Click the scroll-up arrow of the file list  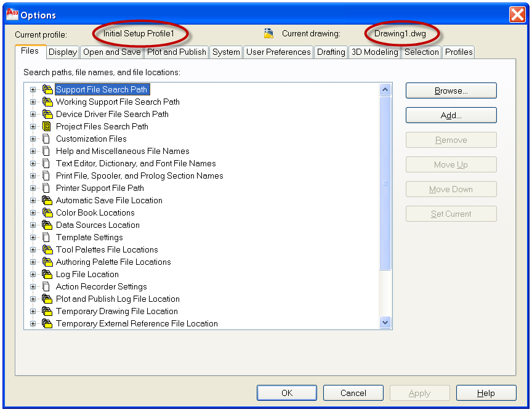point(385,89)
